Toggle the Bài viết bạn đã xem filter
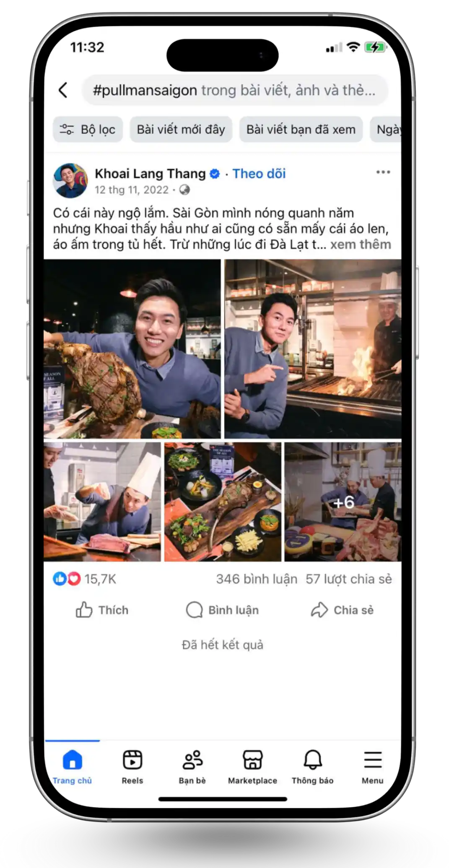 tap(301, 129)
